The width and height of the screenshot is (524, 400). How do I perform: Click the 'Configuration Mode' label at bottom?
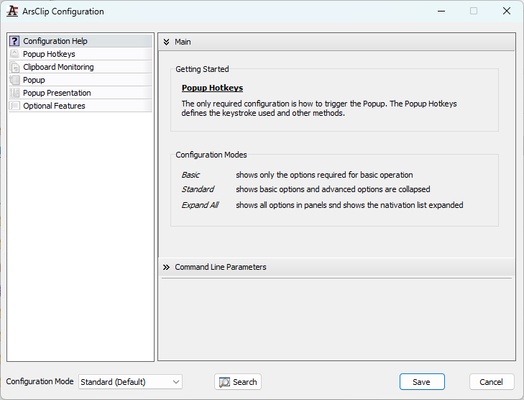[x=39, y=381]
